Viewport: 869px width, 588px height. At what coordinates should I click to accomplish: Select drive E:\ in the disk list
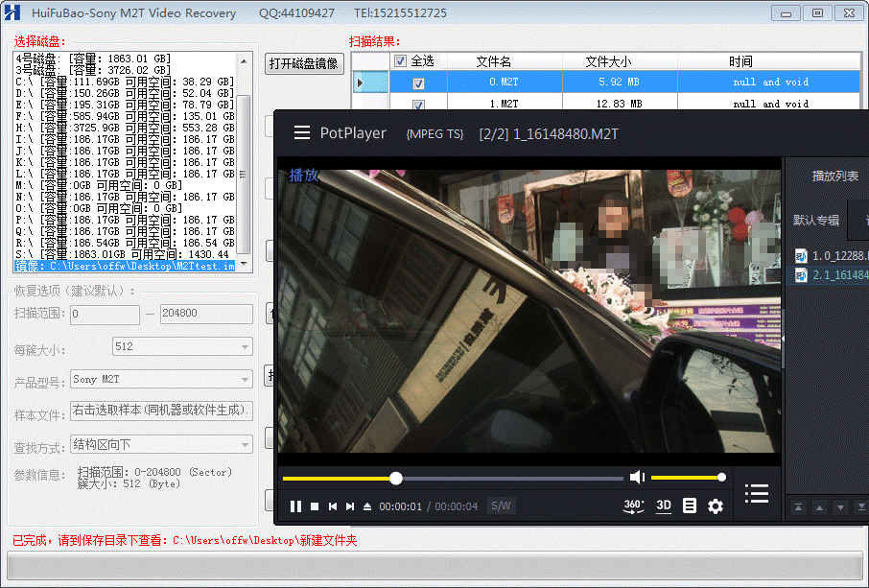coord(125,105)
